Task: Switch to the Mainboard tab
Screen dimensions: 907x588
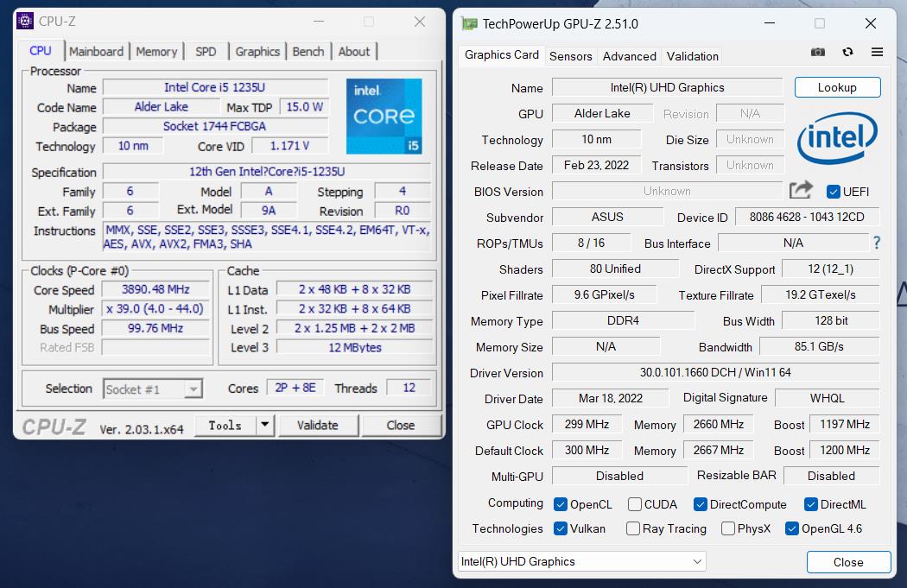Action: click(96, 52)
